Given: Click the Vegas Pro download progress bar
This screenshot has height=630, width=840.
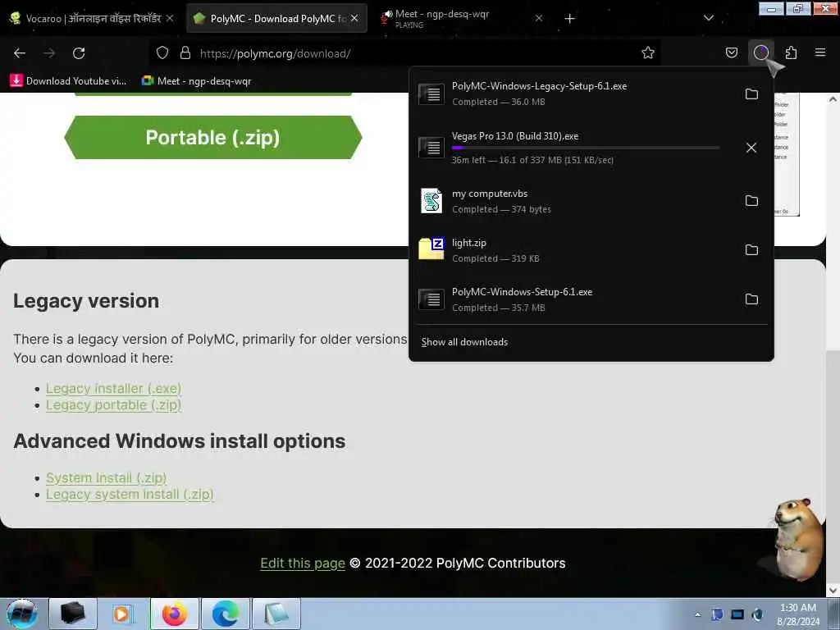Looking at the screenshot, I should pyautogui.click(x=585, y=148).
